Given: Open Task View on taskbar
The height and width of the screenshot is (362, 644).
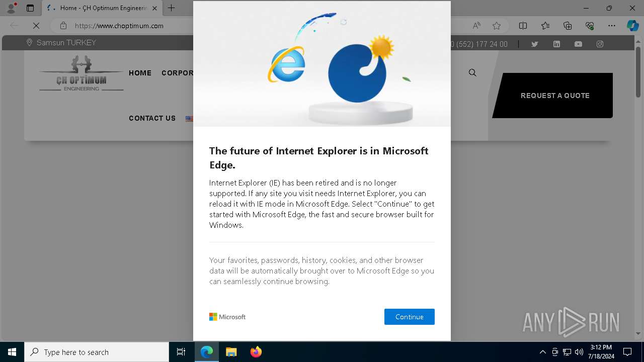Looking at the screenshot, I should coord(181,352).
